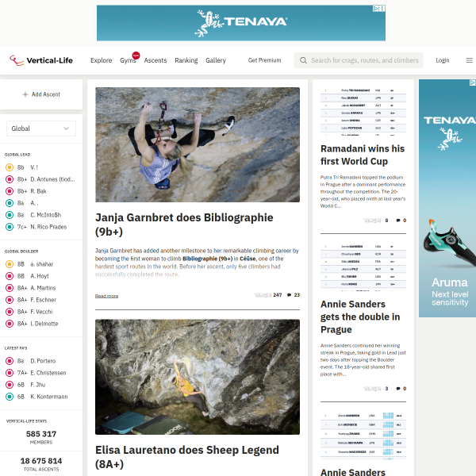This screenshot has width=476, height=476.
Task: Open Annie Sanders gets the double in Prague
Action: pyautogui.click(x=360, y=317)
